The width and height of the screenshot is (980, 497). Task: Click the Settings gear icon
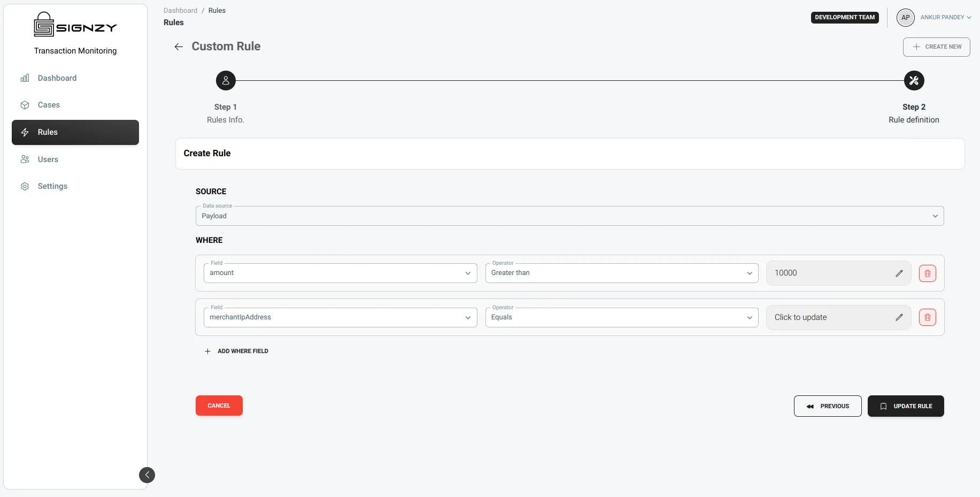tap(25, 186)
